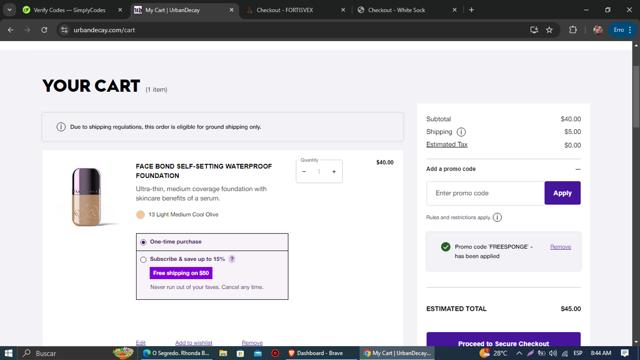Viewport: 640px width, 360px height.
Task: Show hidden system tray icons
Action: (519, 353)
